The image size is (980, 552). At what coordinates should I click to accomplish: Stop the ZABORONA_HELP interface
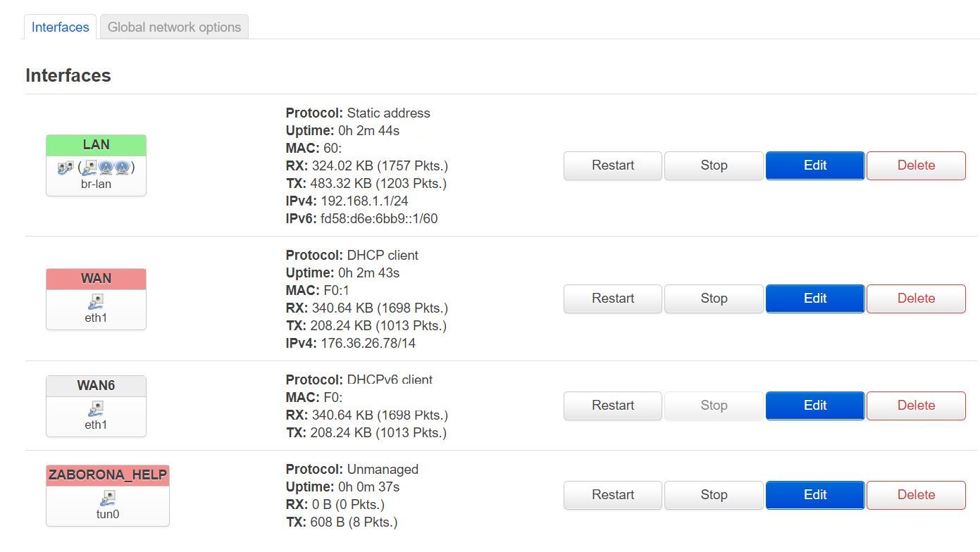714,495
